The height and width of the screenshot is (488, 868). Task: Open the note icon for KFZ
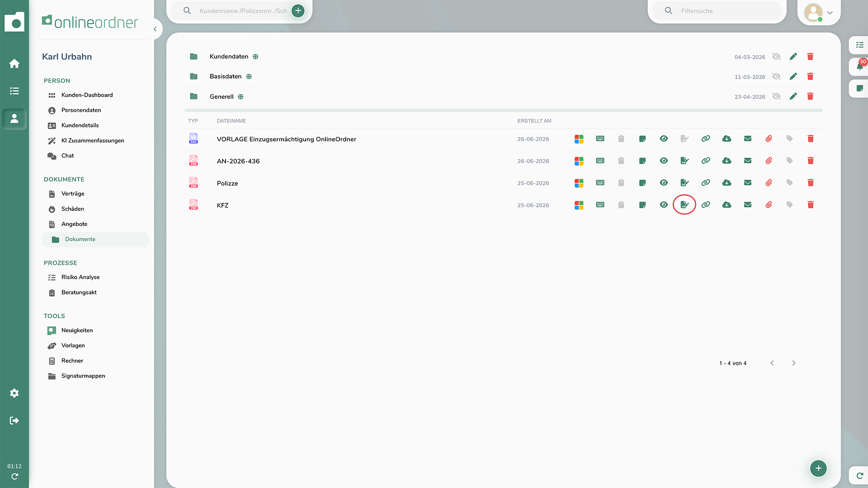(642, 205)
